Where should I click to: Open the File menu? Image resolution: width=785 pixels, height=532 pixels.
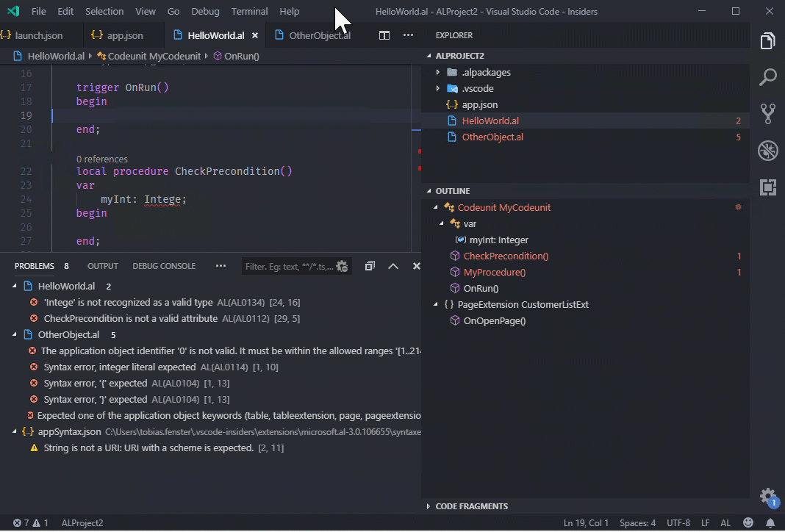[38, 11]
